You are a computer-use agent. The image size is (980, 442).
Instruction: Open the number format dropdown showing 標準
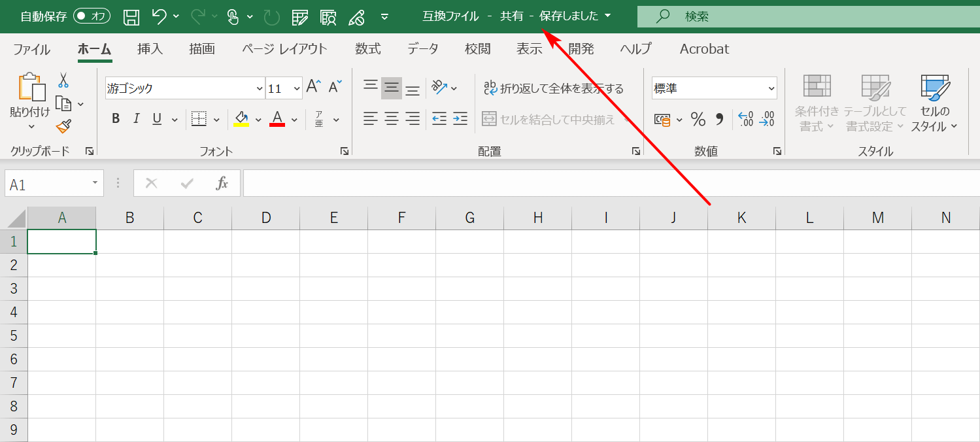pos(713,88)
